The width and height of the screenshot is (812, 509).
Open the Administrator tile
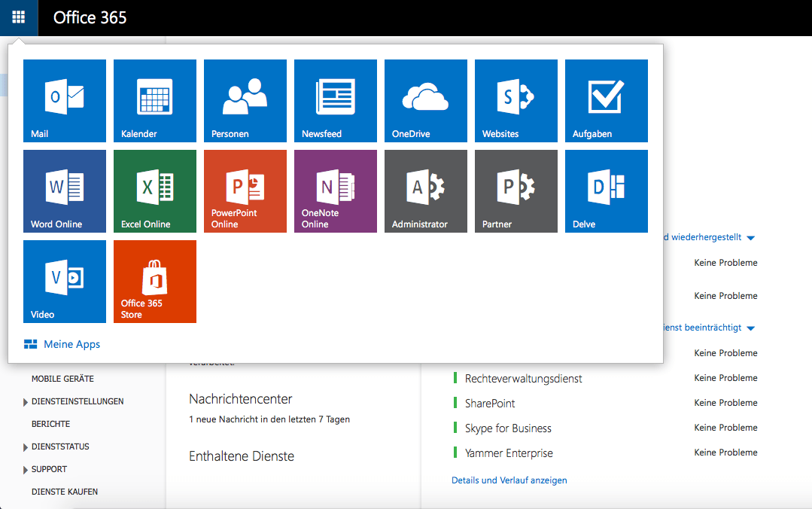click(426, 191)
